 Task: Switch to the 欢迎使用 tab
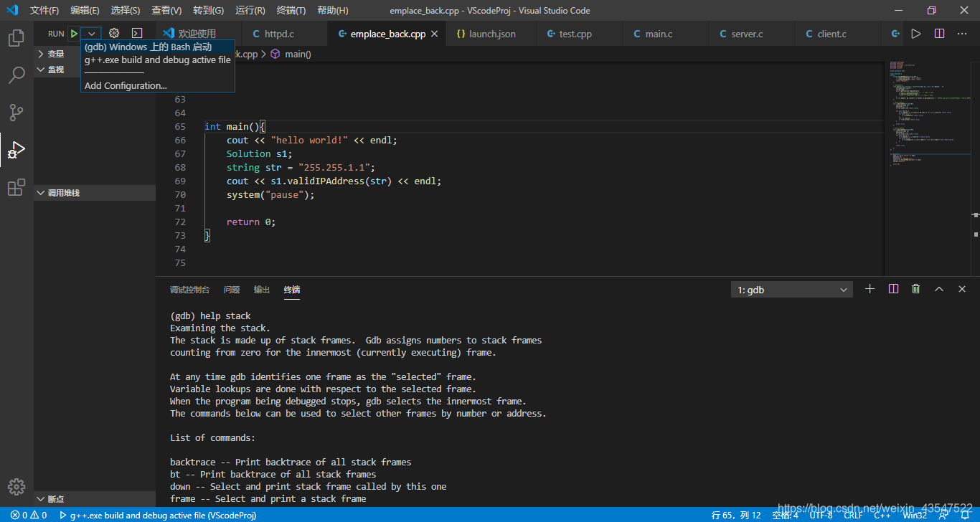[197, 34]
